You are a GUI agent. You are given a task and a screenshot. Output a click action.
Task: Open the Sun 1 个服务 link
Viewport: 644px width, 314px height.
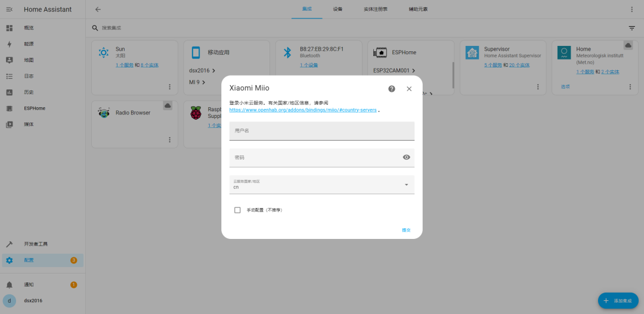125,66
